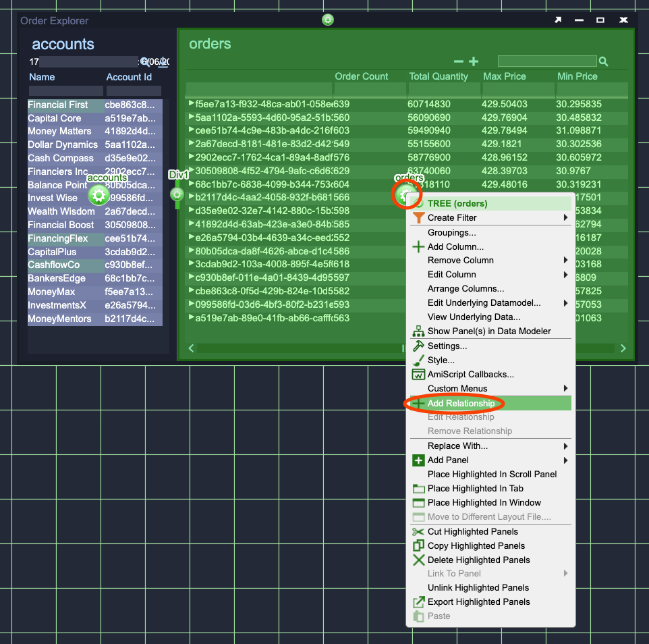
Task: Click the orders search input field
Action: point(546,61)
